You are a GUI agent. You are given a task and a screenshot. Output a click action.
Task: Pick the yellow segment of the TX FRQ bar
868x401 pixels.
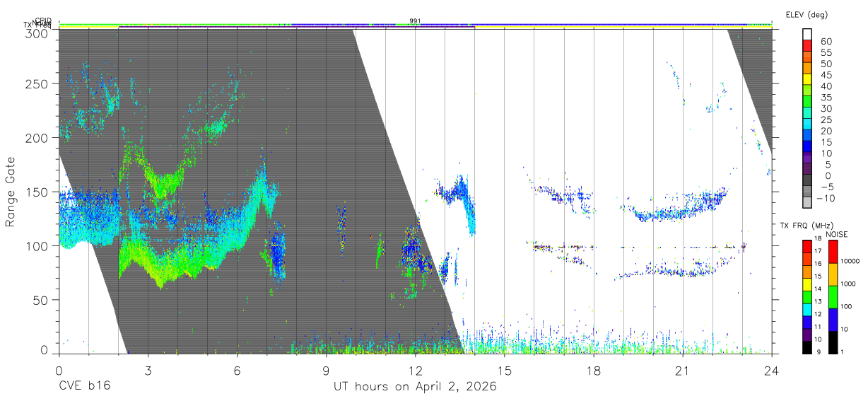[x=807, y=284]
